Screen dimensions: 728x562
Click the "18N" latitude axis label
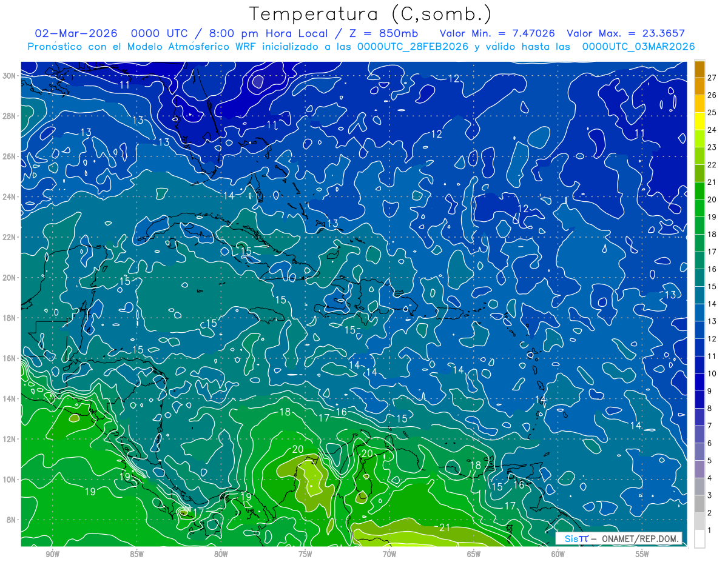[9, 318]
